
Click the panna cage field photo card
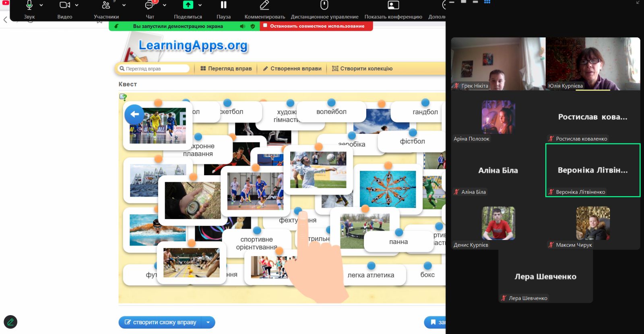(364, 231)
